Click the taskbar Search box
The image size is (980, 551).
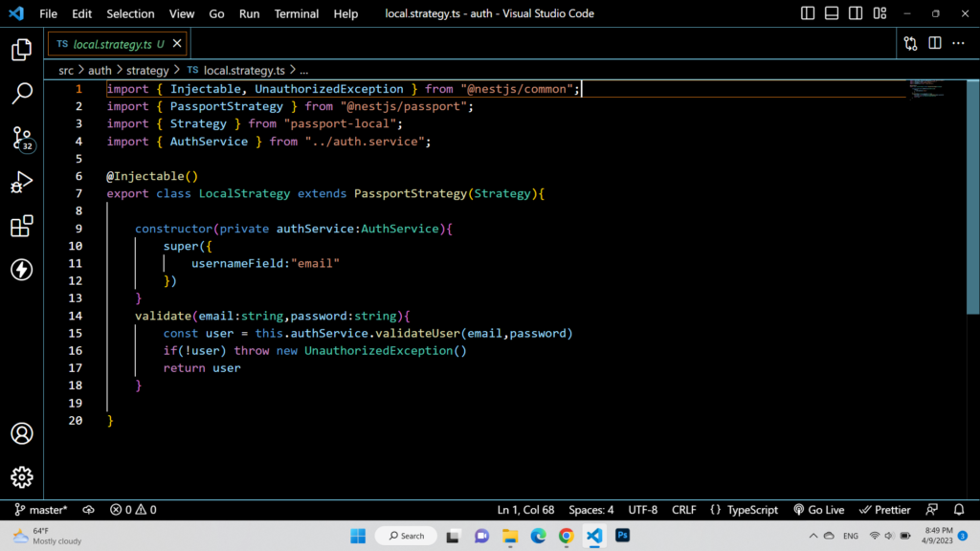tap(406, 536)
